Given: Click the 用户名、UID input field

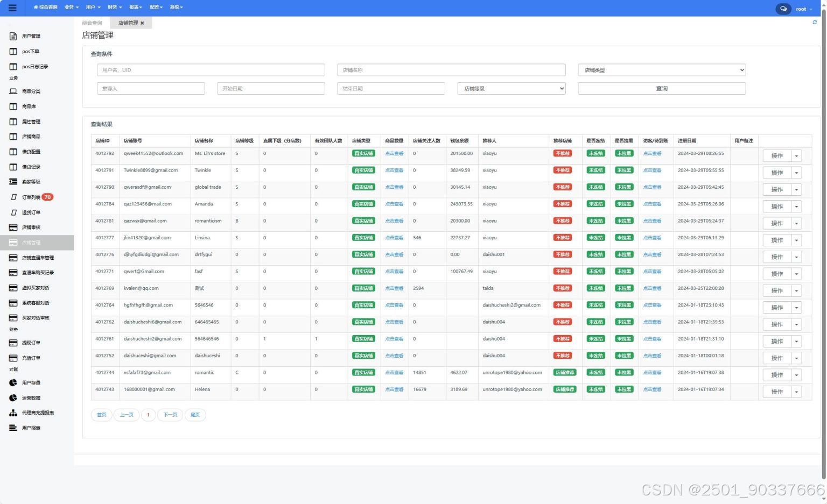Looking at the screenshot, I should point(211,70).
